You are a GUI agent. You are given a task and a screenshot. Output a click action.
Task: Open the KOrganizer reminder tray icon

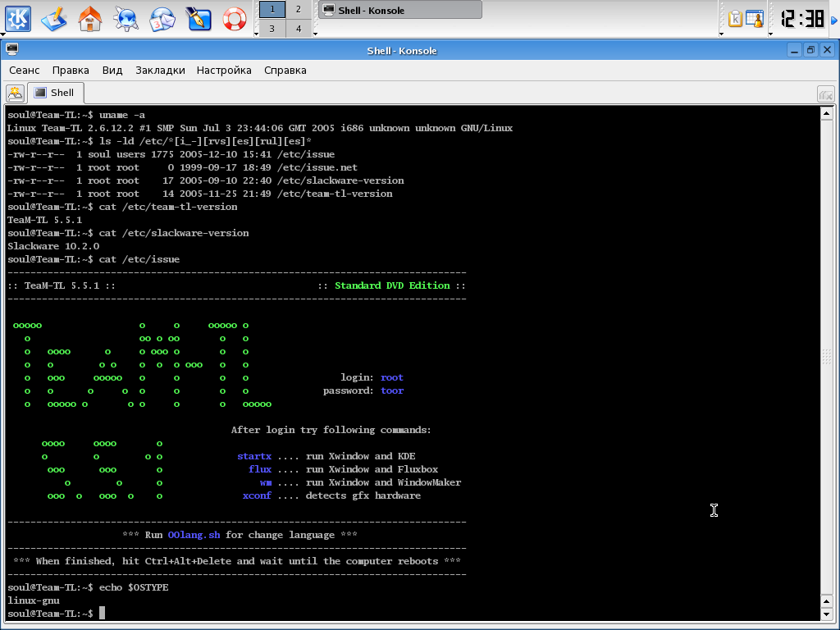pyautogui.click(x=755, y=19)
